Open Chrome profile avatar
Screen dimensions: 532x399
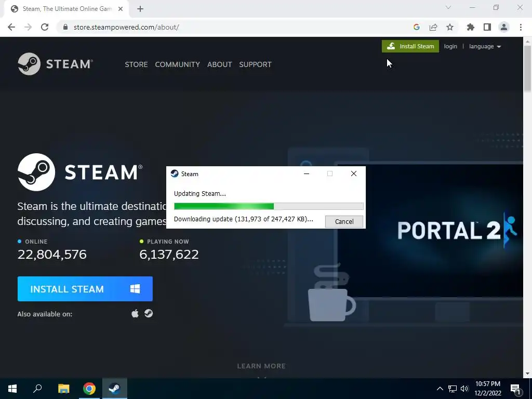click(x=504, y=27)
